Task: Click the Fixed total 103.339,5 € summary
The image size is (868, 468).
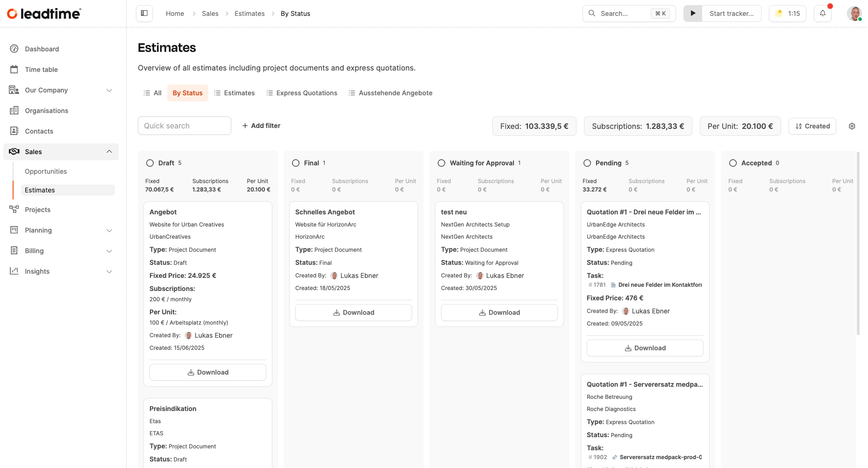Action: (534, 126)
